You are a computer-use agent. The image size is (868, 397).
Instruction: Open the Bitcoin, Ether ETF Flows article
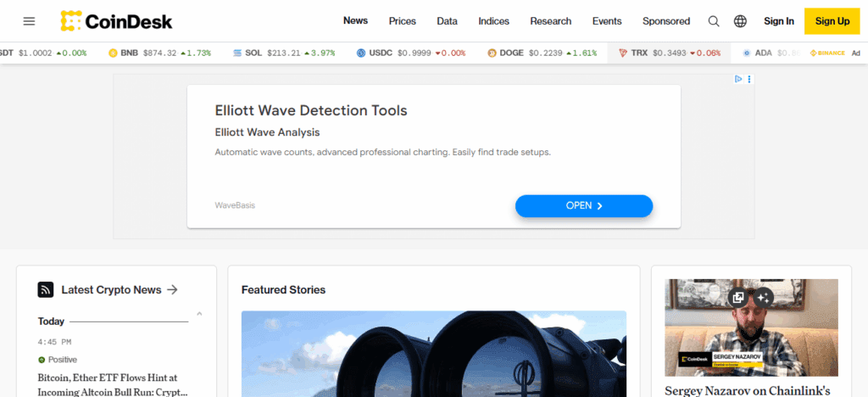113,385
